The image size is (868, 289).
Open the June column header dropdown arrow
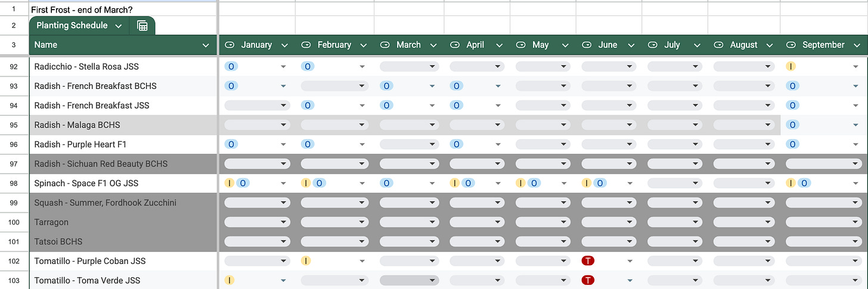point(630,45)
